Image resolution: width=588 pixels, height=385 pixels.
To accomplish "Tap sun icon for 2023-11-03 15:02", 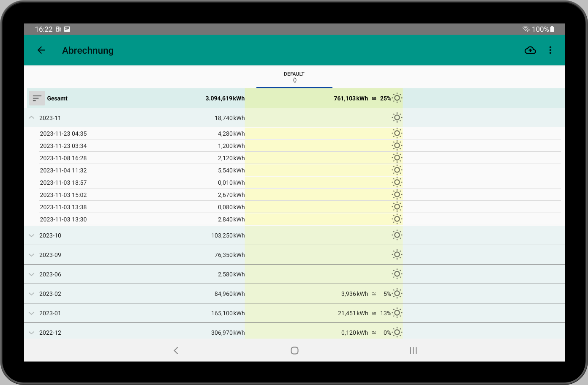I will tap(397, 194).
